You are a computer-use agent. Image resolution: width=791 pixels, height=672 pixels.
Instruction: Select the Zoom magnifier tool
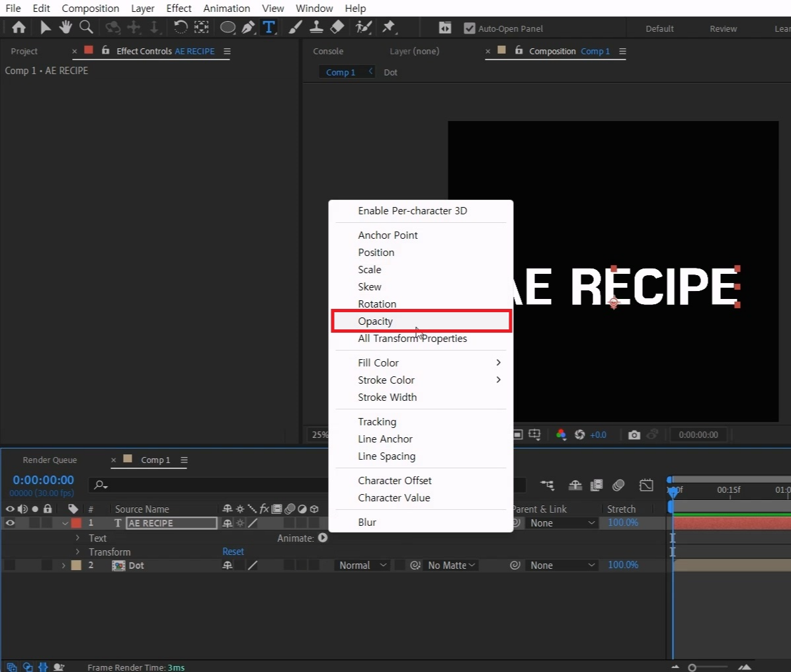click(86, 27)
